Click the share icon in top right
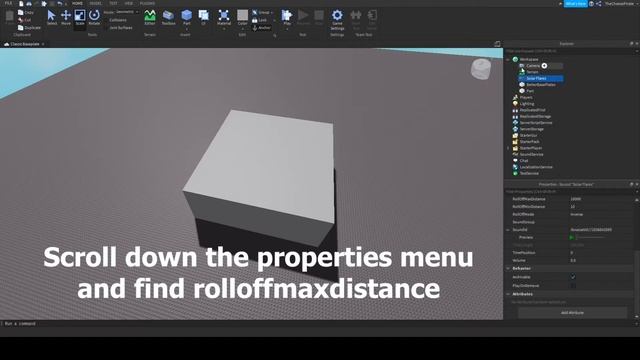 (599, 3)
